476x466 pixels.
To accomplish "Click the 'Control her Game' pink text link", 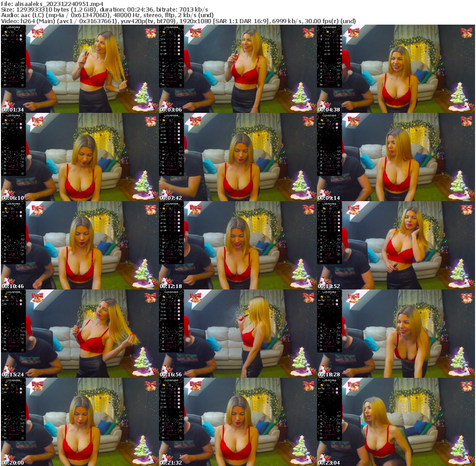I will pyautogui.click(x=14, y=81).
